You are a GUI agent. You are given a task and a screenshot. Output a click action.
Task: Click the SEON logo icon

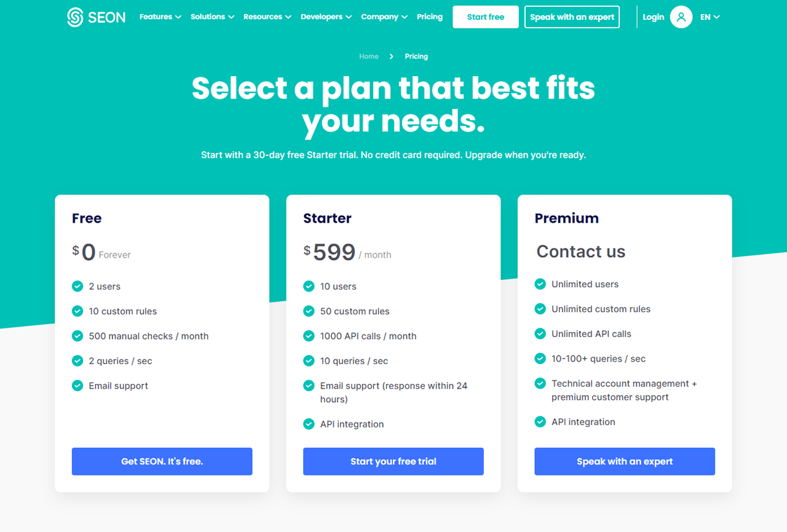click(75, 17)
